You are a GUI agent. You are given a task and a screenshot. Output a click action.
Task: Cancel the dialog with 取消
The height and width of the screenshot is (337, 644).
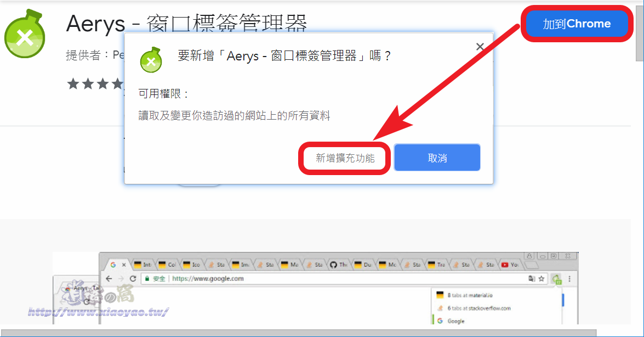437,158
